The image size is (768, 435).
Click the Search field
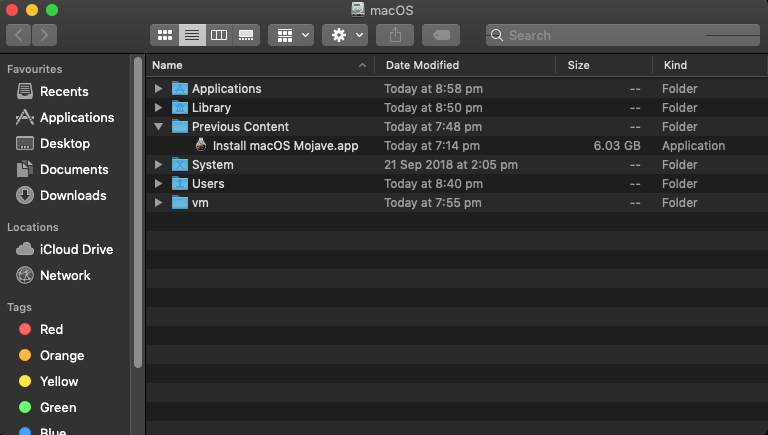pyautogui.click(x=623, y=35)
